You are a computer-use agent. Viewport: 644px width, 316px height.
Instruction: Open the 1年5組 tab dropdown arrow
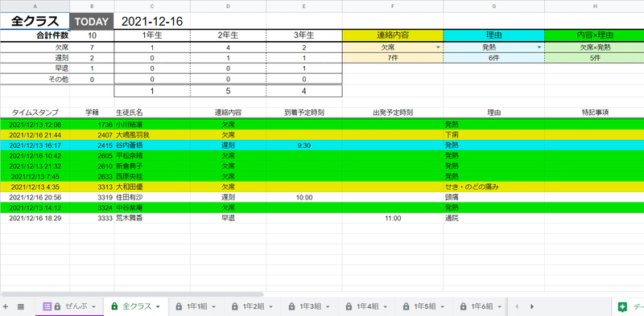[443, 307]
